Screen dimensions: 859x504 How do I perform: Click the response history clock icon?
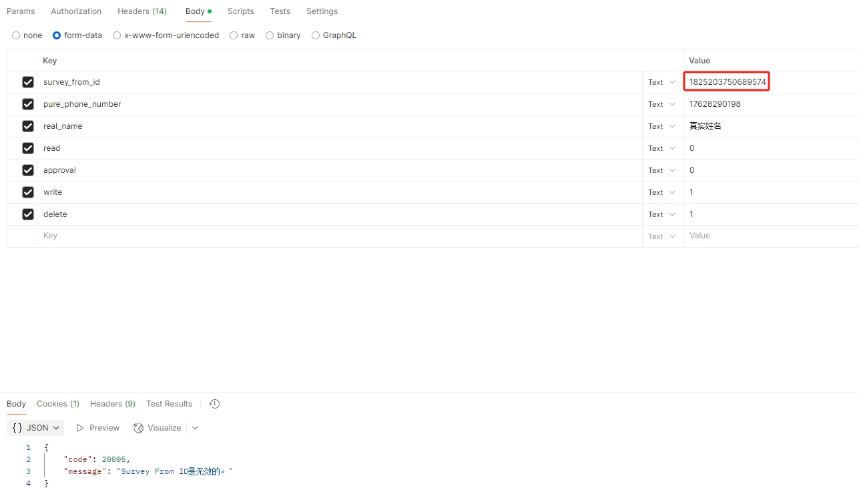(214, 404)
